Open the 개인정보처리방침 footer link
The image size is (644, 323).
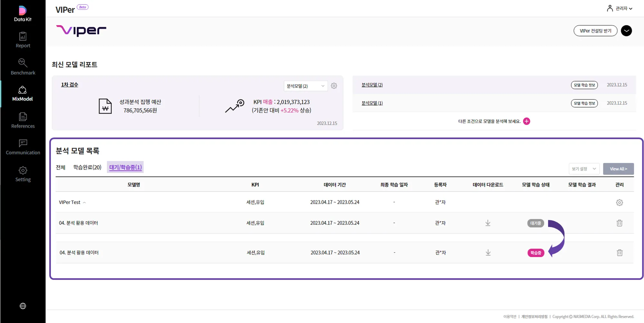click(x=534, y=317)
